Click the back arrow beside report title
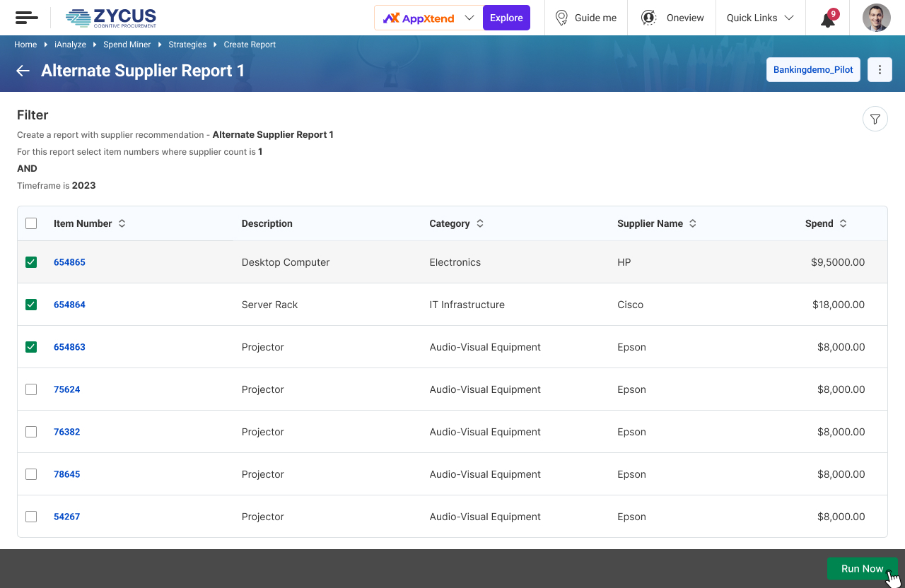This screenshot has width=905, height=588. (23, 71)
